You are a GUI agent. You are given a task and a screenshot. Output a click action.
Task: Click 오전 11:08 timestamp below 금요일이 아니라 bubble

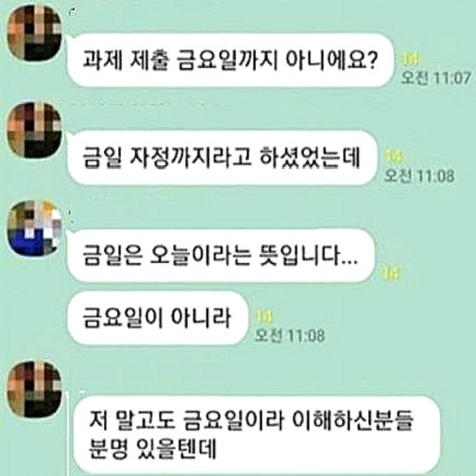tap(290, 336)
